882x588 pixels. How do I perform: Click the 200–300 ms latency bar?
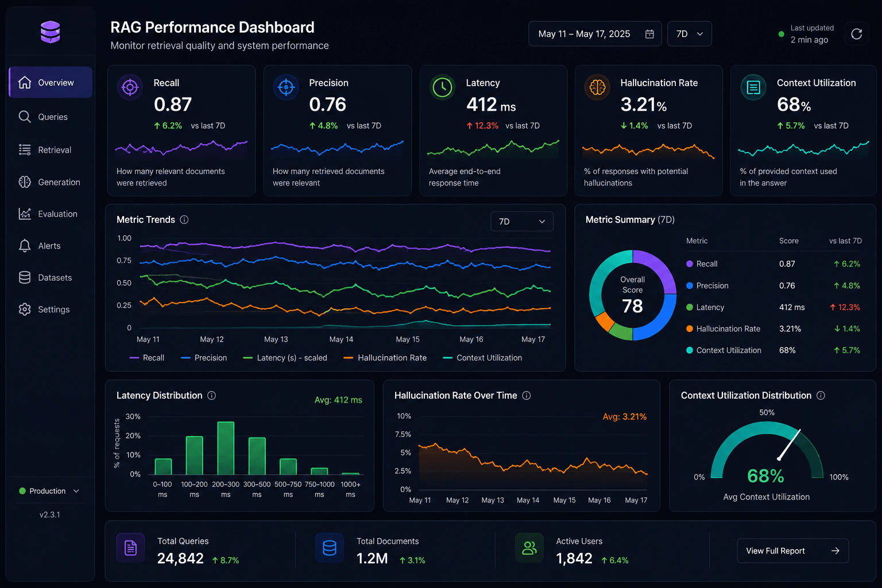226,448
